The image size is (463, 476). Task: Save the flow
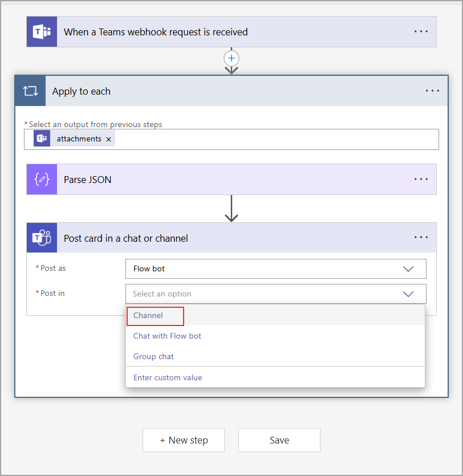pyautogui.click(x=279, y=440)
